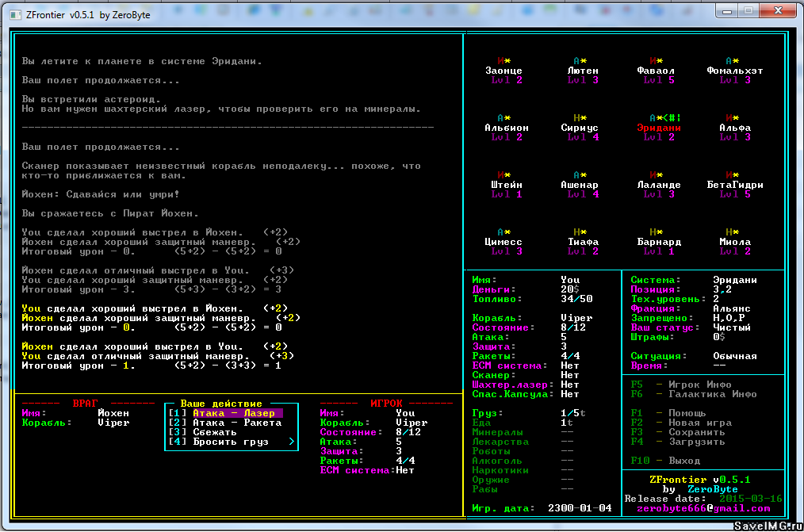Select the Альбион star system

coord(506,128)
